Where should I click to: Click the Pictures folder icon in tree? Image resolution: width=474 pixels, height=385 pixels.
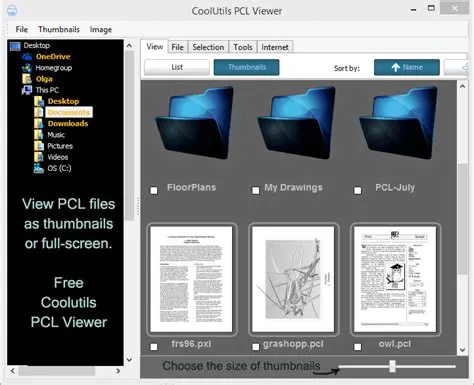coord(39,146)
